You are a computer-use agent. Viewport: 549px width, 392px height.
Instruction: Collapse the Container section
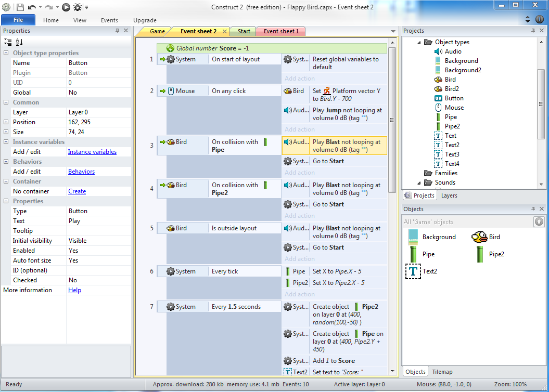point(6,181)
